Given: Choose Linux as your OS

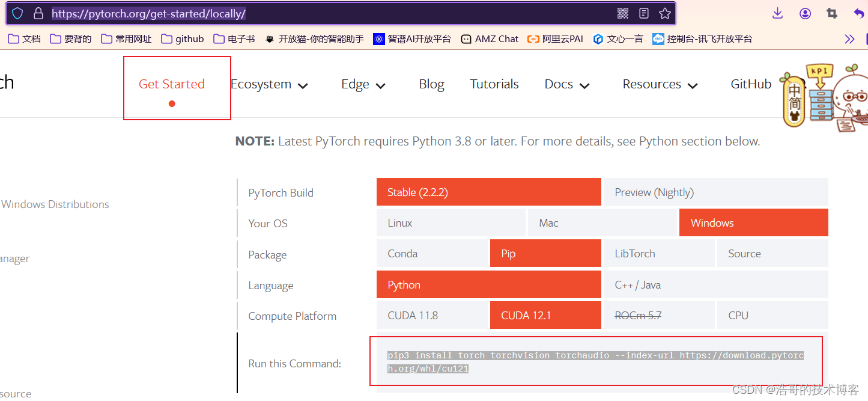Looking at the screenshot, I should (451, 222).
